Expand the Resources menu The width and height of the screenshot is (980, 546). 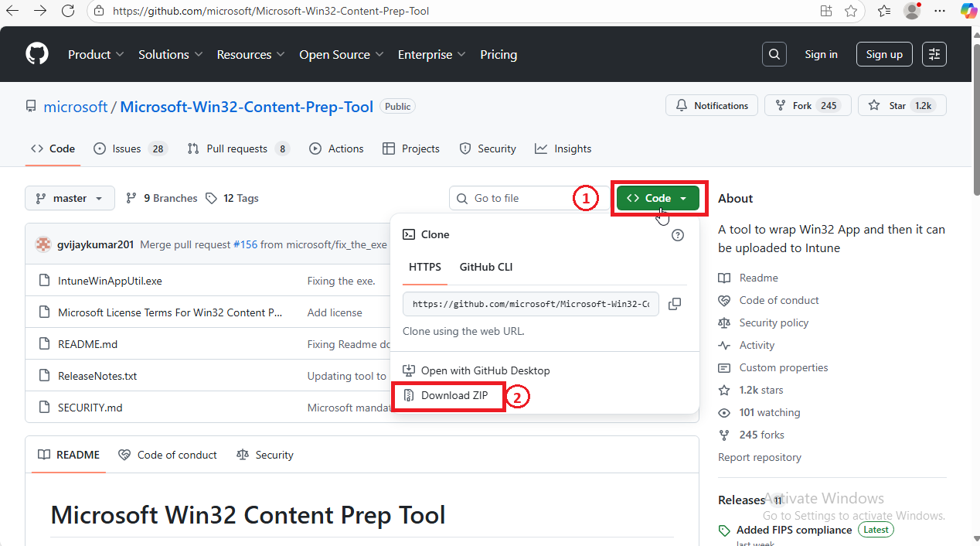pos(251,54)
